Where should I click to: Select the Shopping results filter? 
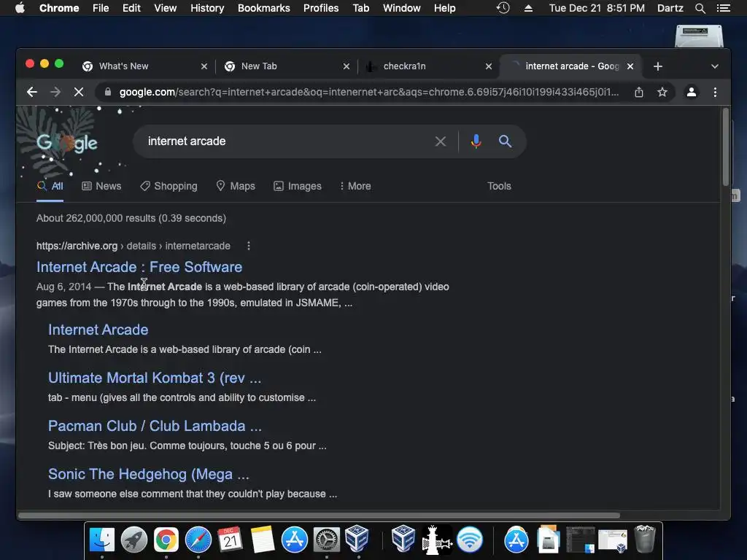click(169, 186)
